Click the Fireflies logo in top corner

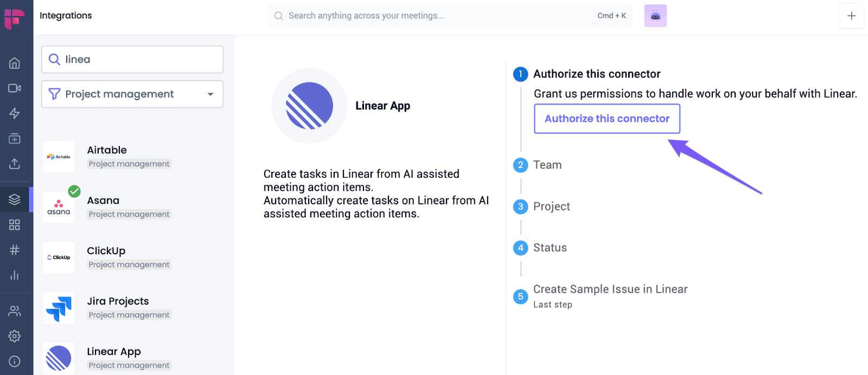pyautogui.click(x=15, y=19)
